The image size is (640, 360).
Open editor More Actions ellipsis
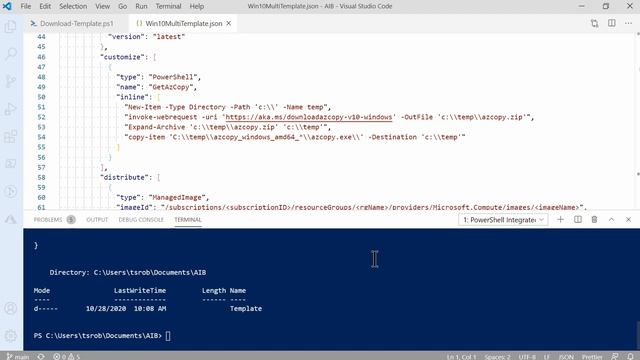[x=628, y=23]
